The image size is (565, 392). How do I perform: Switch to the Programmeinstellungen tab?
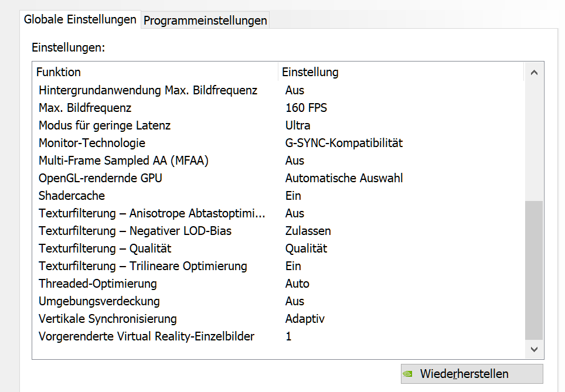[205, 20]
